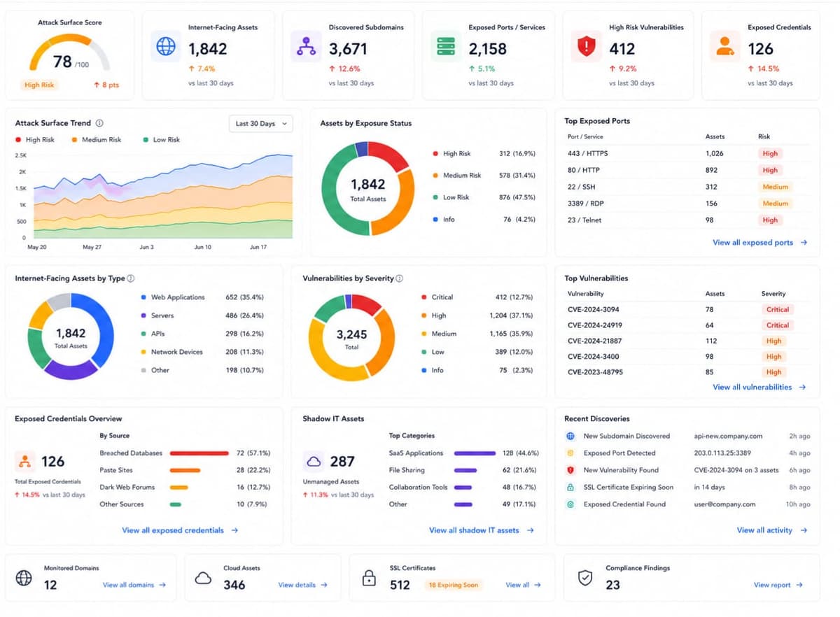Click the 18 Expiring Soon badge
The image size is (840, 617).
tap(454, 585)
